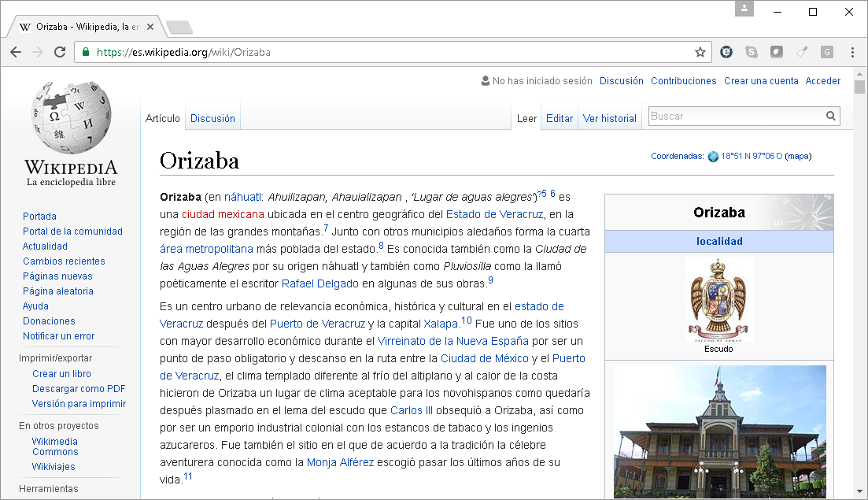The image size is (868, 500).
Task: Click the search magnifier icon
Action: click(831, 116)
